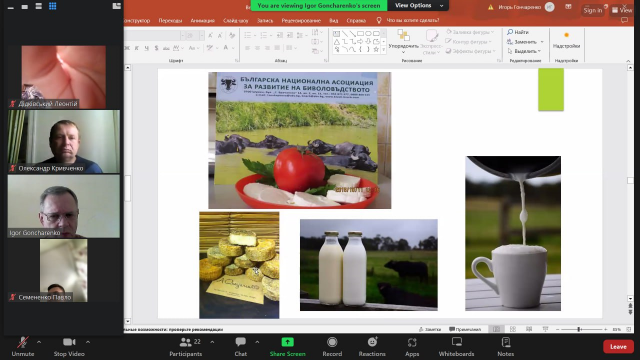Screen dimensions: 640x360
Task: Open the Слайд-шоу ribbon tab
Action: click(x=236, y=20)
